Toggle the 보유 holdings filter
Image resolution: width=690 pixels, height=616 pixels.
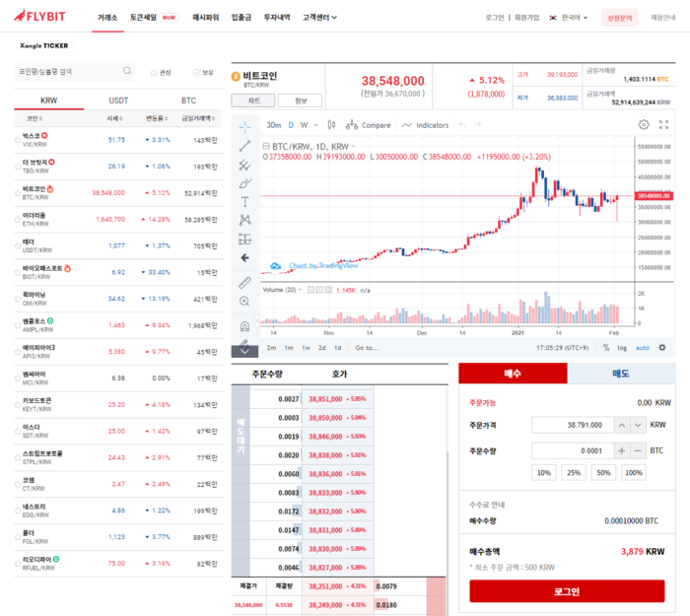[x=202, y=72]
